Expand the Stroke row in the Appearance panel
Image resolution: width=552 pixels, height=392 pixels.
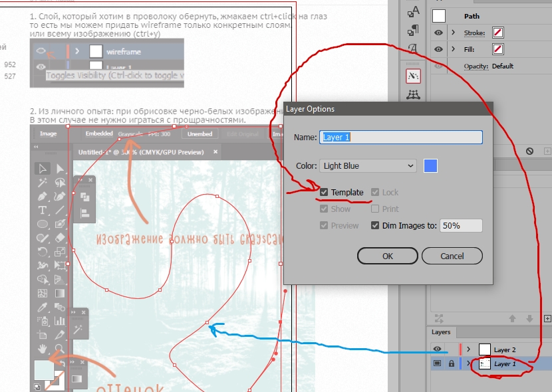(x=454, y=32)
